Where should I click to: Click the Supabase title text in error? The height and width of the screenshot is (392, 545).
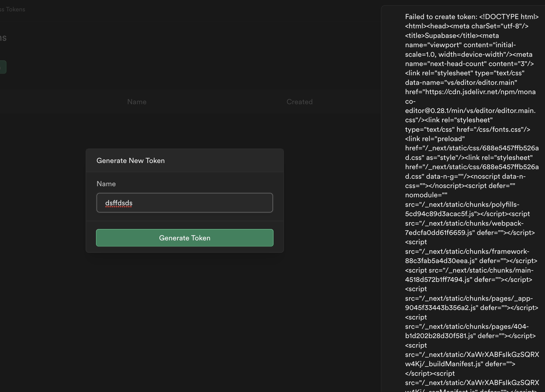click(440, 36)
